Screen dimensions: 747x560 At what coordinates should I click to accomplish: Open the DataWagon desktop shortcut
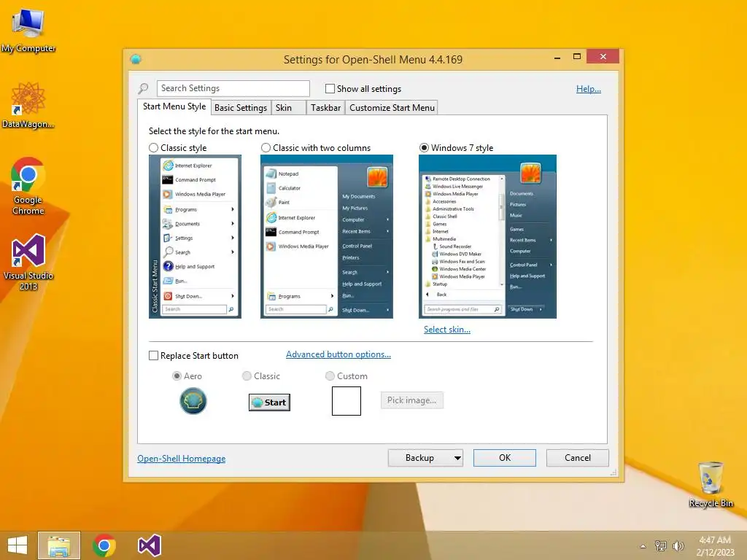28,106
